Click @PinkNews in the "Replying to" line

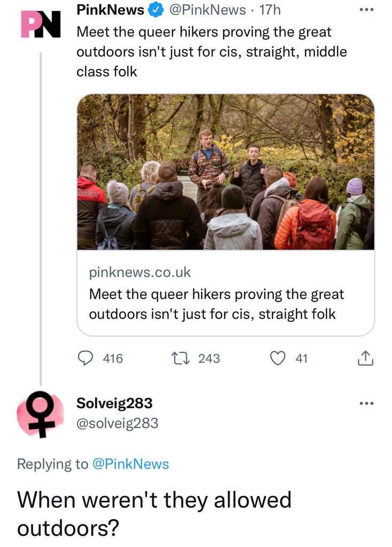point(131,464)
